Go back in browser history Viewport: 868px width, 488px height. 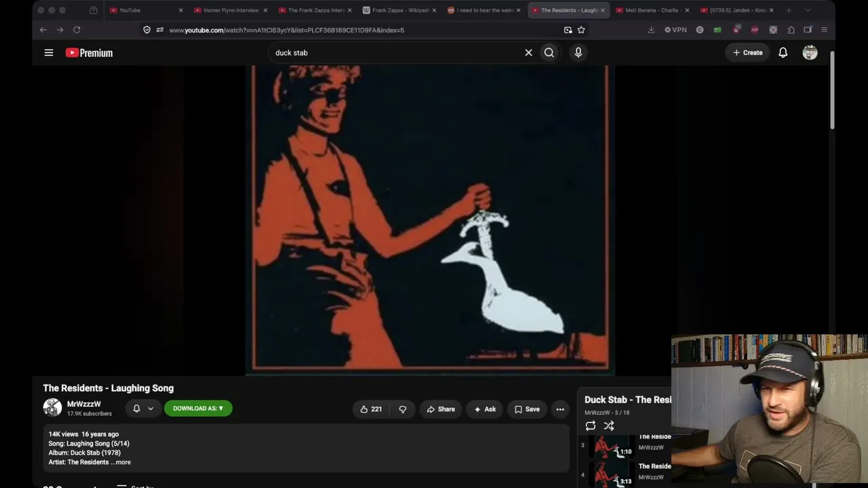[x=43, y=30]
